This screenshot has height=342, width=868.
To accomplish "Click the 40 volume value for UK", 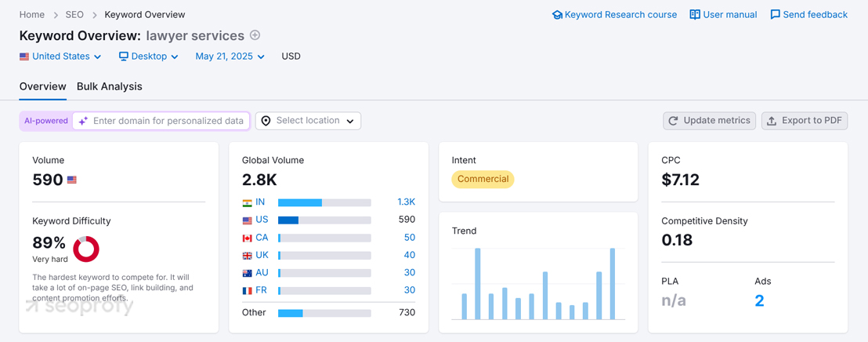I will pos(410,255).
